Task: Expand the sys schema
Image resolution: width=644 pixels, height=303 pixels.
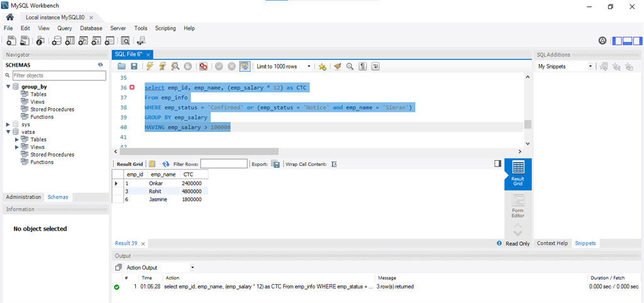Action: (8, 124)
